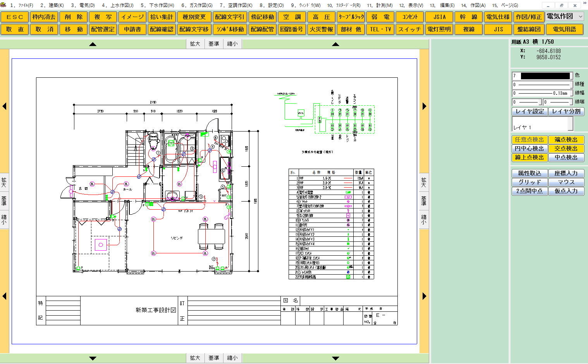Open the 電気作図 mode dropdown
Viewport: 588px width, 364px height.
(565, 17)
